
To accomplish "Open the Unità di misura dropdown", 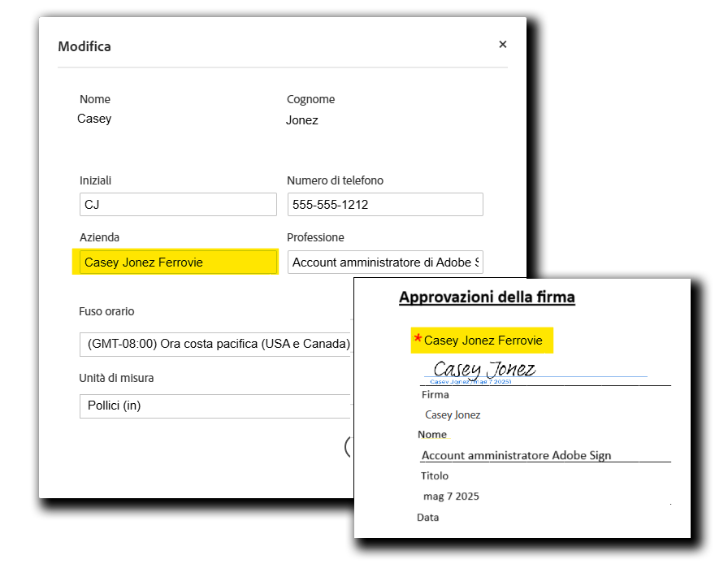I will click(x=216, y=406).
